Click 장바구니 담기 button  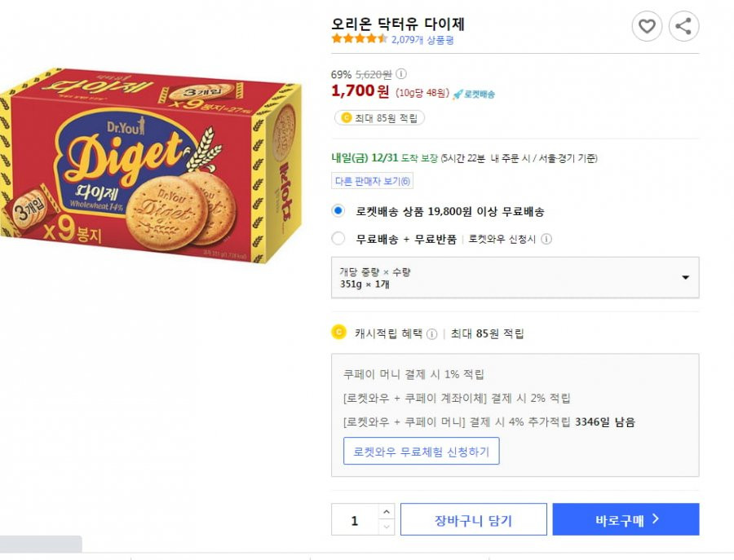(474, 519)
